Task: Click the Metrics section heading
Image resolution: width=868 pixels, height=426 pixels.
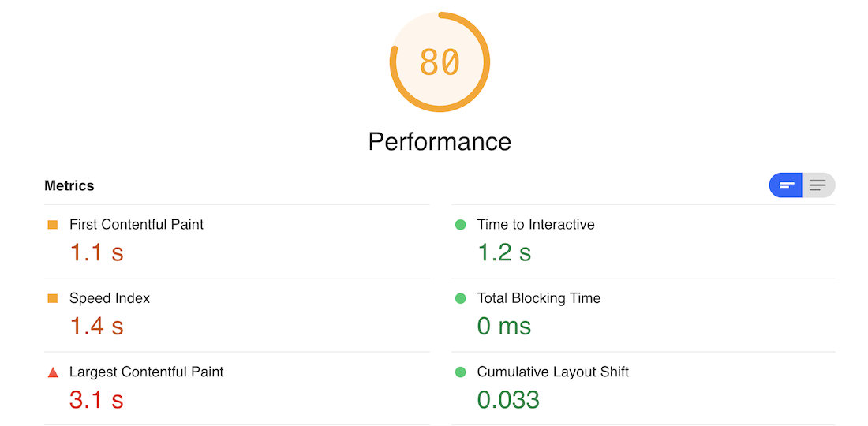Action: point(69,186)
